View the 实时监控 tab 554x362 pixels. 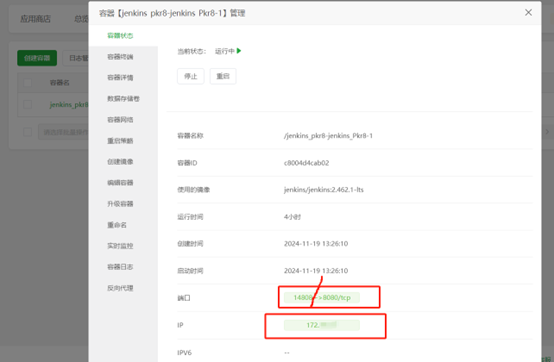tap(120, 246)
